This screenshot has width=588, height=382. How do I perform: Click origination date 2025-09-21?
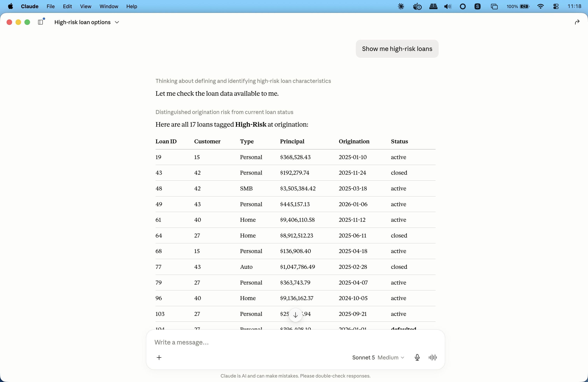(353, 314)
